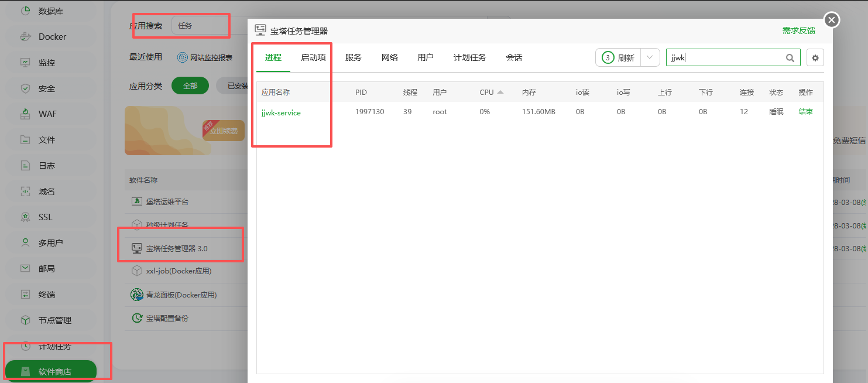Viewport: 868px width, 383px height.
Task: Select the 全部 category filter
Action: click(190, 86)
